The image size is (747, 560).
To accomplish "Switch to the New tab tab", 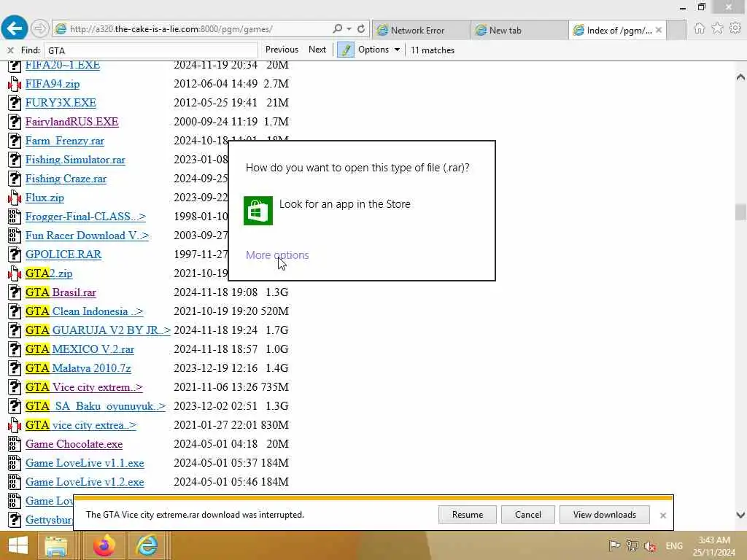I will click(x=519, y=30).
